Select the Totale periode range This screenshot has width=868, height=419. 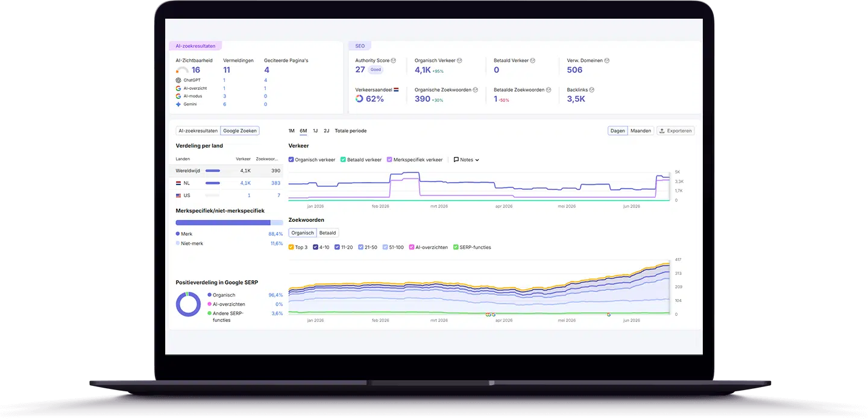coord(351,131)
